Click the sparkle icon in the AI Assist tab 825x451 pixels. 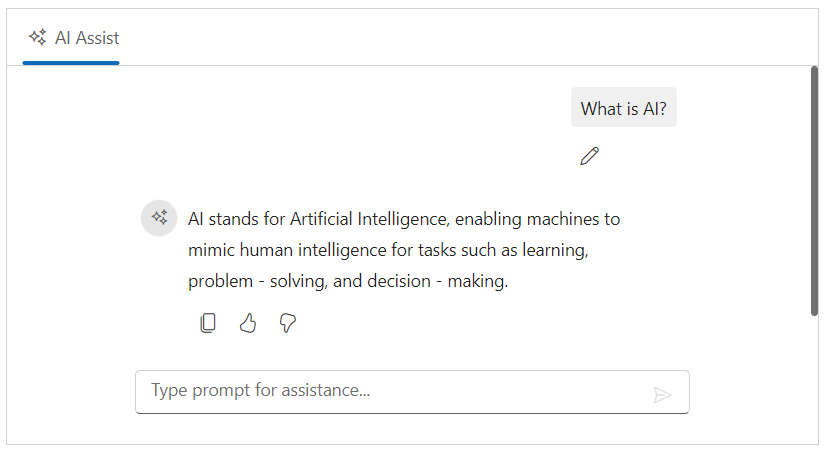38,38
